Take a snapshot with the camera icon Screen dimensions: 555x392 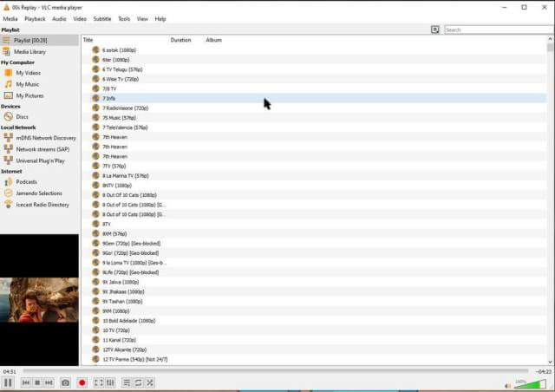point(65,382)
